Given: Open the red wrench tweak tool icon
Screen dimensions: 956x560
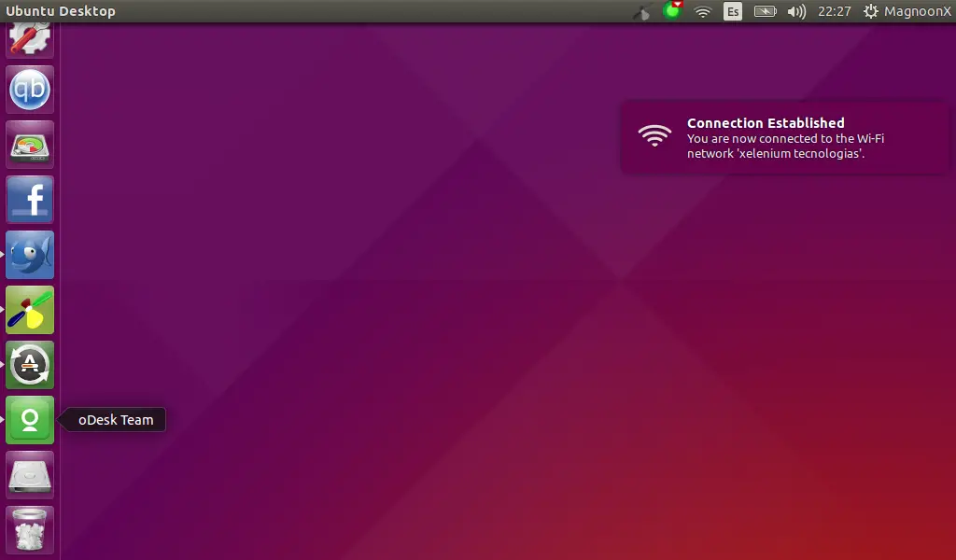Looking at the screenshot, I should (30, 39).
